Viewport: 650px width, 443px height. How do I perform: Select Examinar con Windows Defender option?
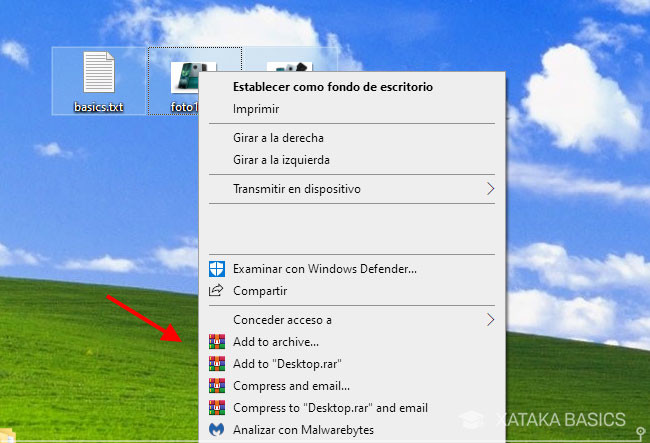[x=324, y=269]
